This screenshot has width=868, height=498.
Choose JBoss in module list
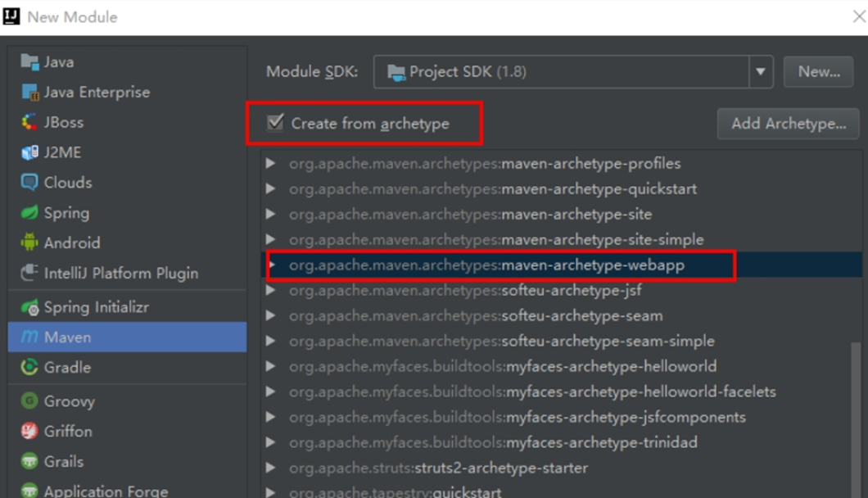tap(127, 122)
